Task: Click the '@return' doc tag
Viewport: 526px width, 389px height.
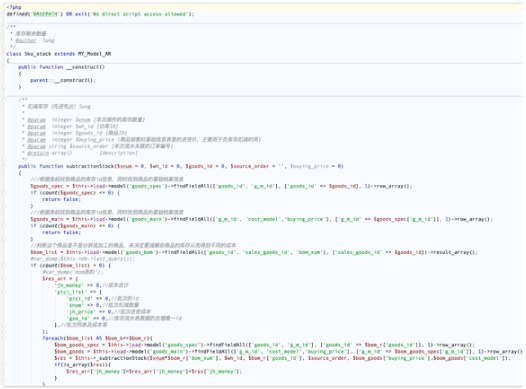Action: 38,153
